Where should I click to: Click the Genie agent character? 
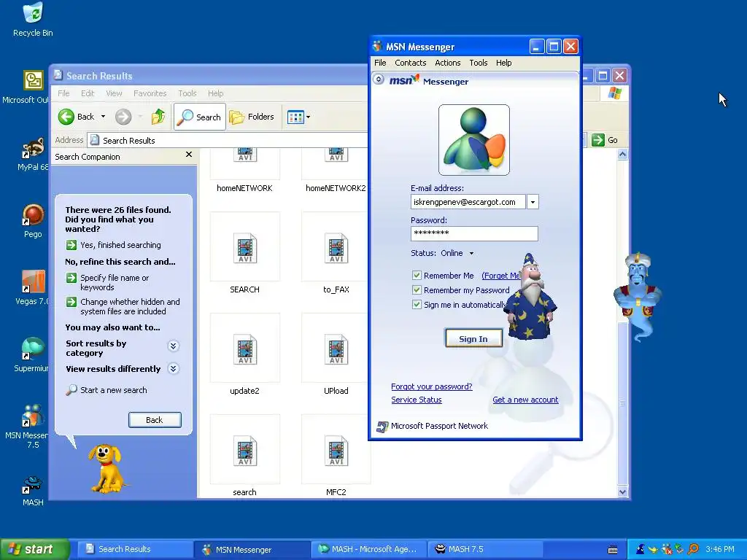[x=638, y=297]
